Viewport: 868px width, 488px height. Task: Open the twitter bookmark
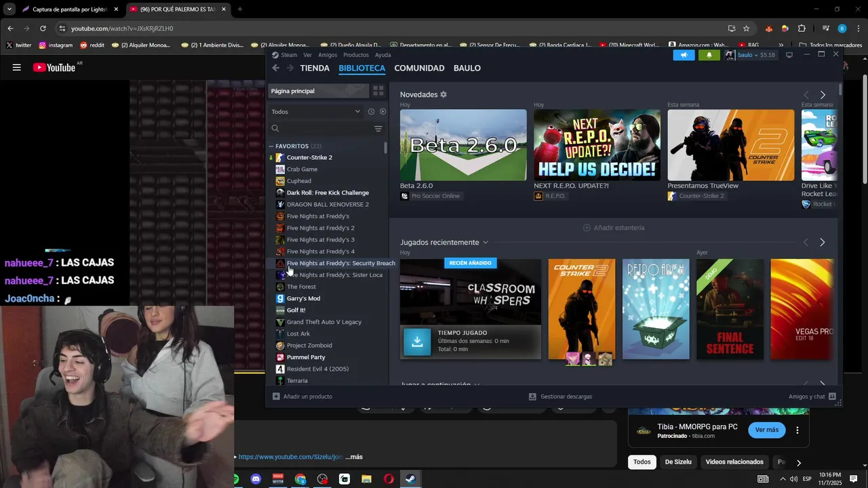19,45
